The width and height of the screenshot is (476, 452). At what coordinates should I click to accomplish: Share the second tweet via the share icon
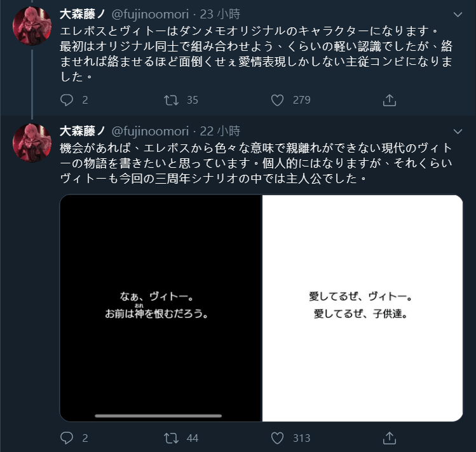coord(390,438)
